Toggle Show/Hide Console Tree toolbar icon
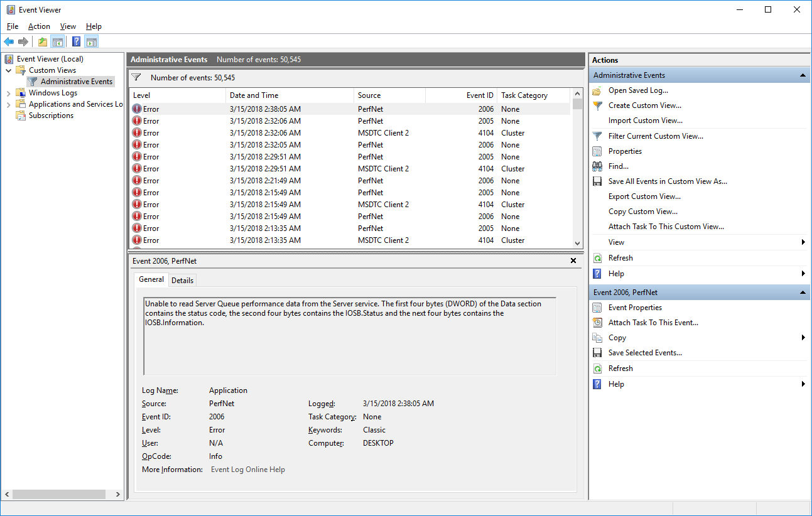 point(57,42)
